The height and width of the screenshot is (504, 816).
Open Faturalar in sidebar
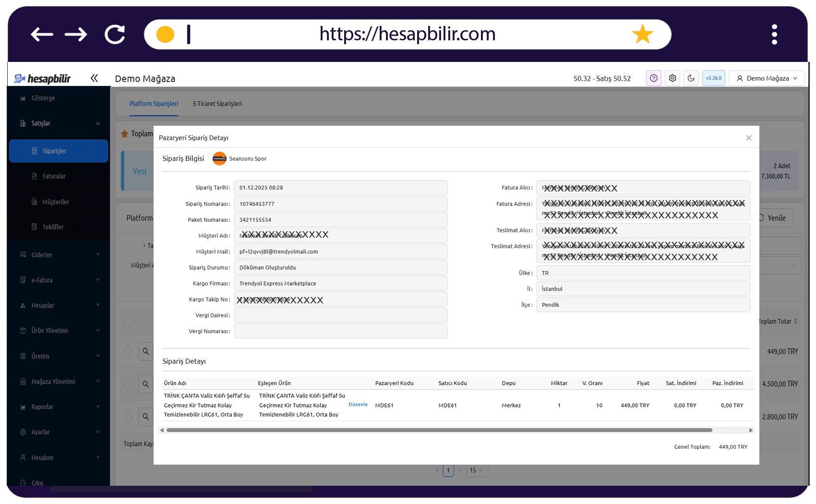point(59,176)
